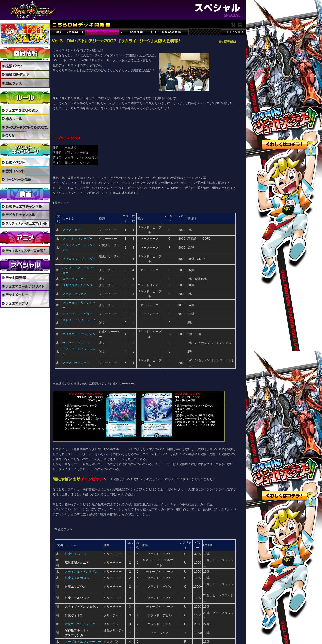322x644 pixels.
Task: Go to 構築済みデッキ page
Action: point(25,75)
